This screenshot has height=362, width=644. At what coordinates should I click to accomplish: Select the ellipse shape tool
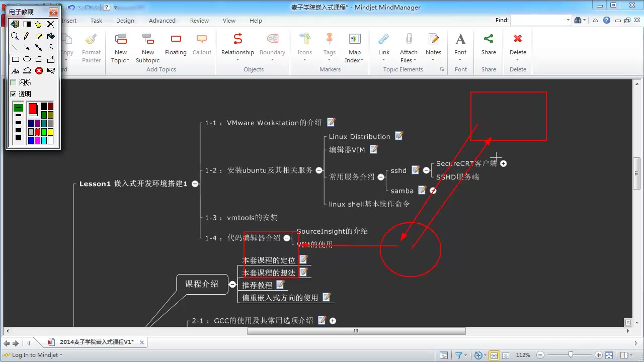[27, 59]
